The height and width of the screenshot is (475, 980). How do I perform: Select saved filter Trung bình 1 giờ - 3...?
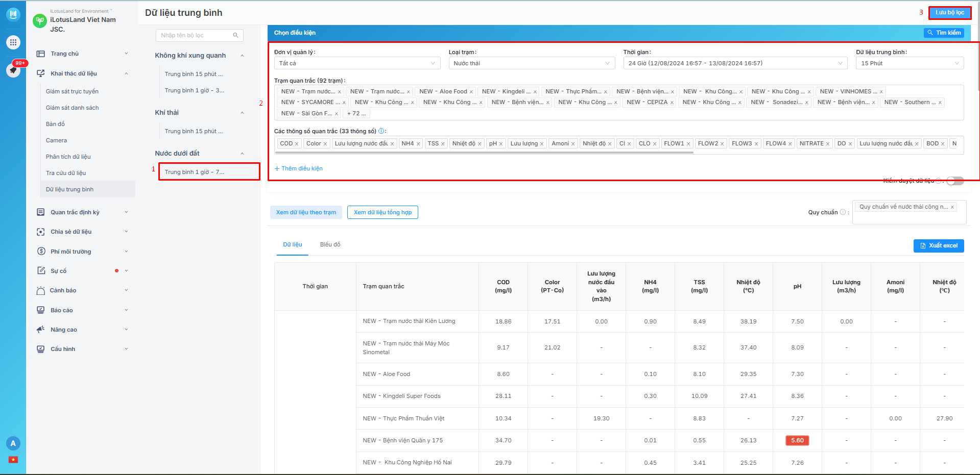click(x=194, y=90)
